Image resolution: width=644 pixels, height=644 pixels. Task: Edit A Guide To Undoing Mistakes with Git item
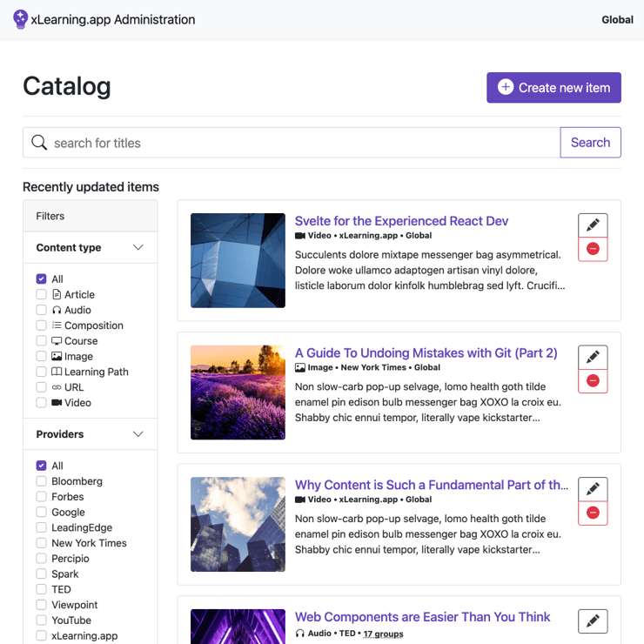pos(593,357)
